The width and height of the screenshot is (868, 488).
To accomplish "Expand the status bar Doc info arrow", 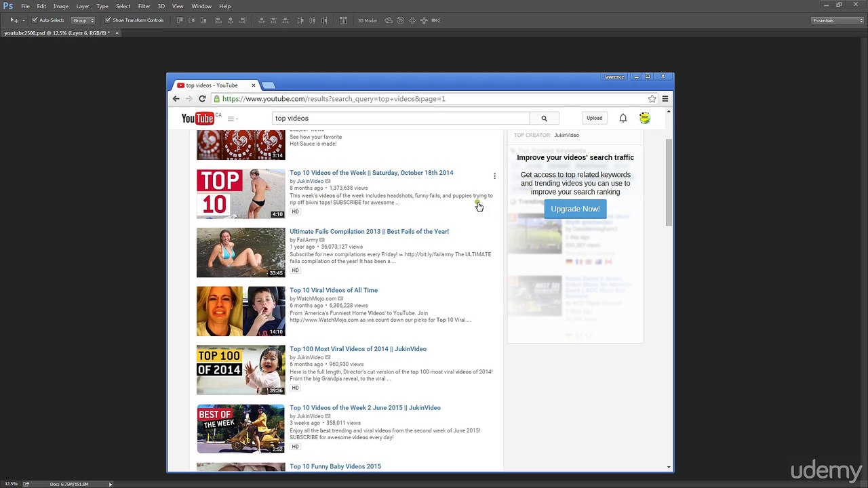I will [111, 484].
